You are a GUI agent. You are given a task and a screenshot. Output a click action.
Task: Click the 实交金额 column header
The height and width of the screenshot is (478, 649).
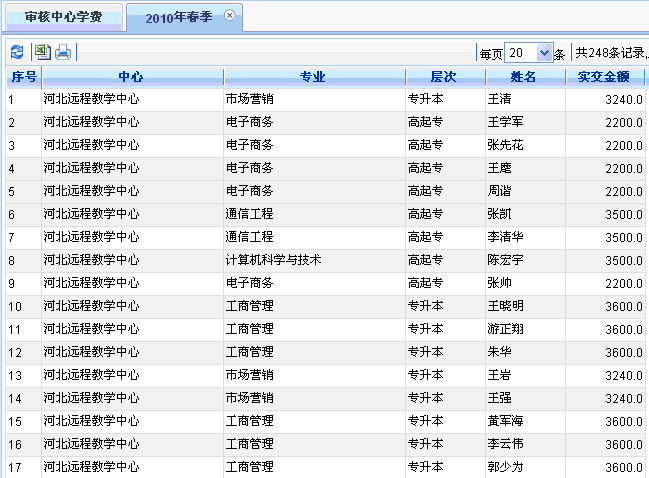604,77
